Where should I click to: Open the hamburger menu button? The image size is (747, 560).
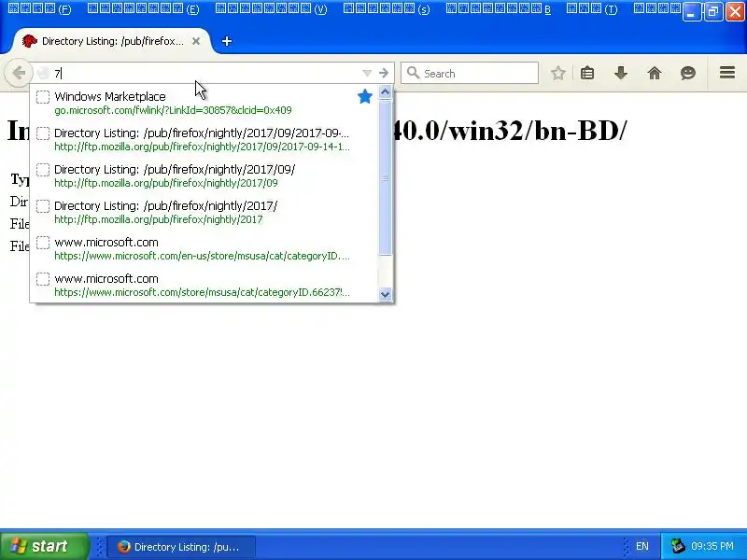[x=727, y=73]
